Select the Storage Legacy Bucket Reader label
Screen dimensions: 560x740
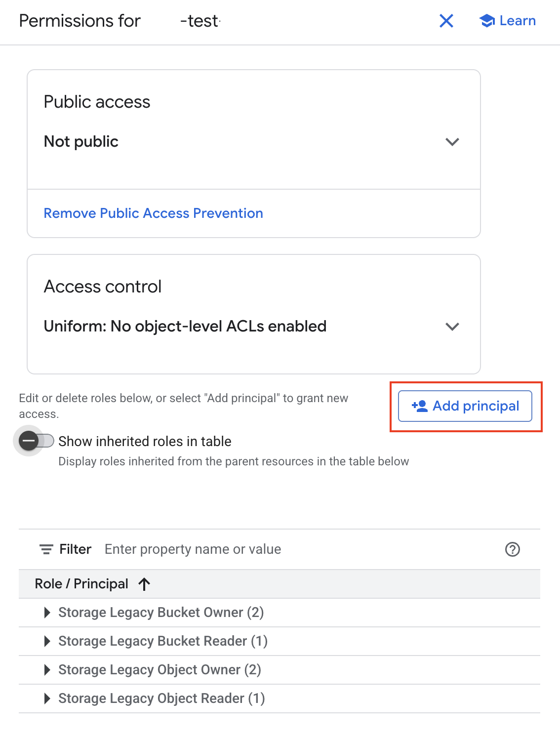point(162,641)
